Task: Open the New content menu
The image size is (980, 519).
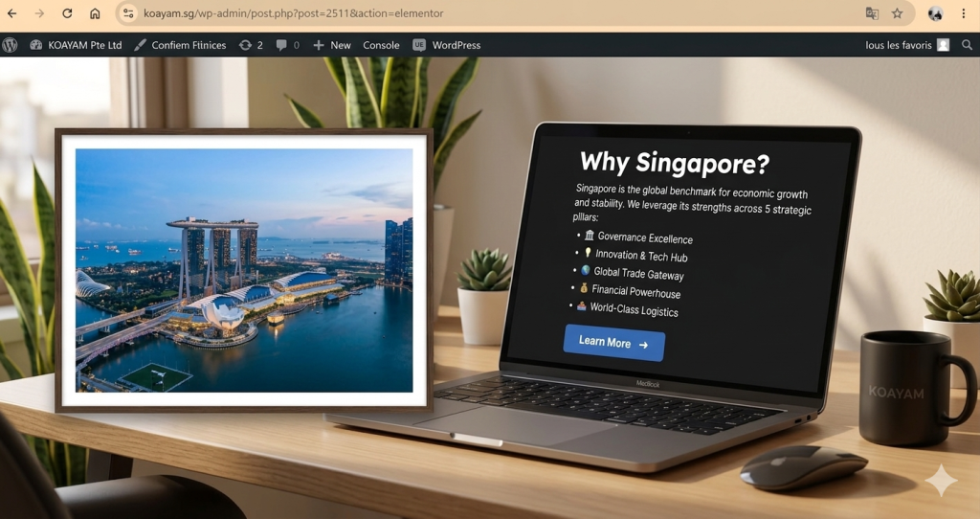Action: pos(332,45)
